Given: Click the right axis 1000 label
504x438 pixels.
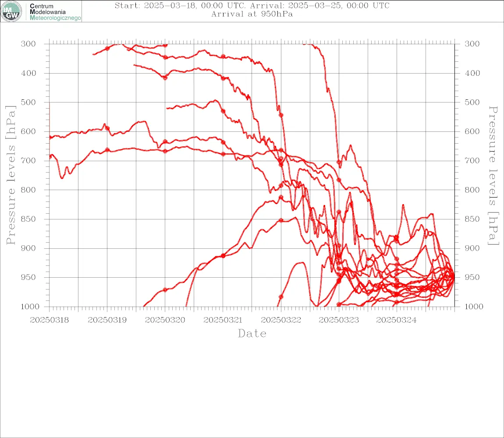Looking at the screenshot, I should tap(474, 306).
